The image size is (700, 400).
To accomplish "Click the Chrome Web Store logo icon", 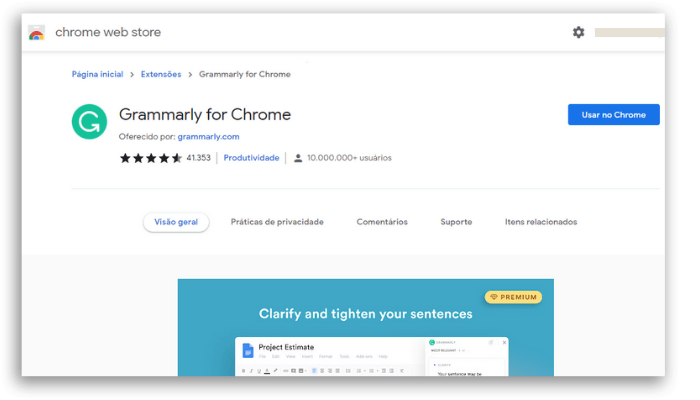I will (37, 33).
